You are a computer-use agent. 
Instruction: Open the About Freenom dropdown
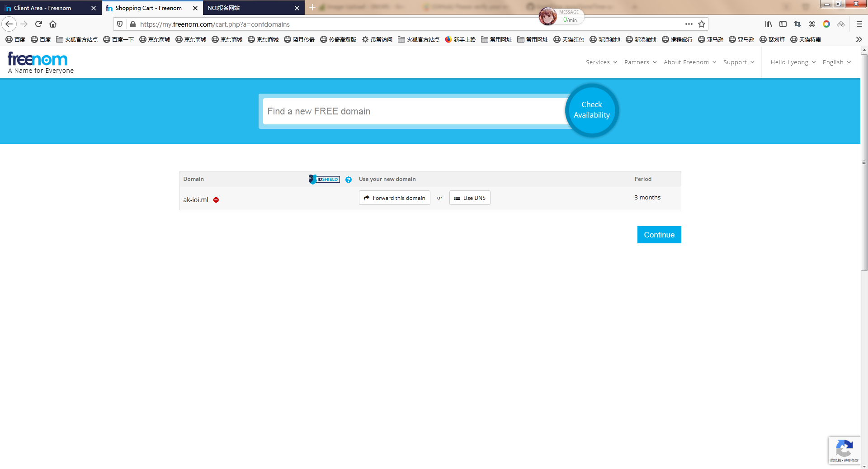[x=690, y=62]
